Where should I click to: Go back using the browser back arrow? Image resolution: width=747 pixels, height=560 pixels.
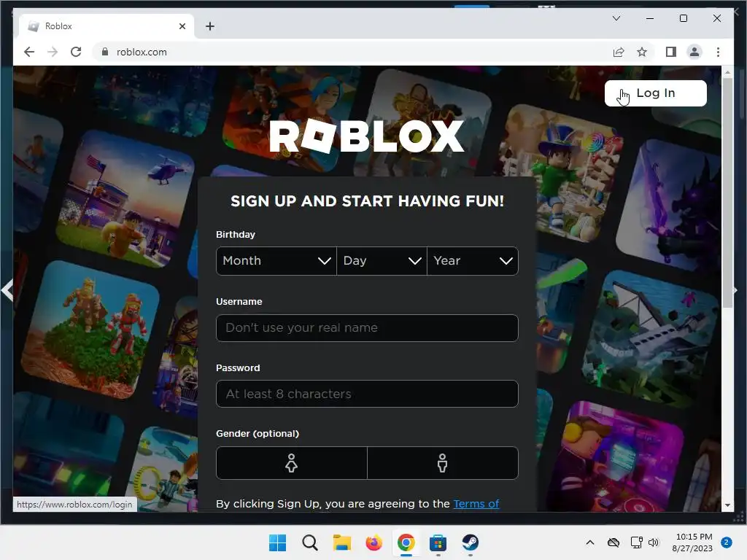point(29,52)
